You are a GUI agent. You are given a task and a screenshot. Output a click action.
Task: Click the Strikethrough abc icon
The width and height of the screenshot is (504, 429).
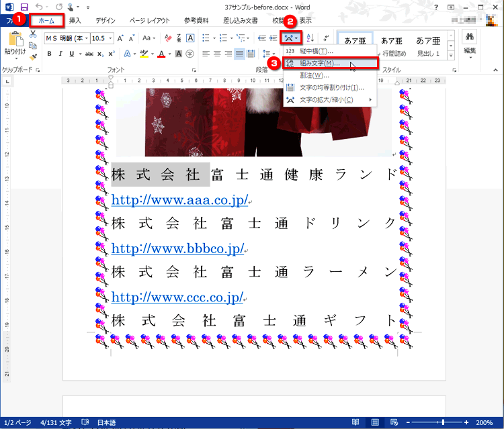point(89,54)
